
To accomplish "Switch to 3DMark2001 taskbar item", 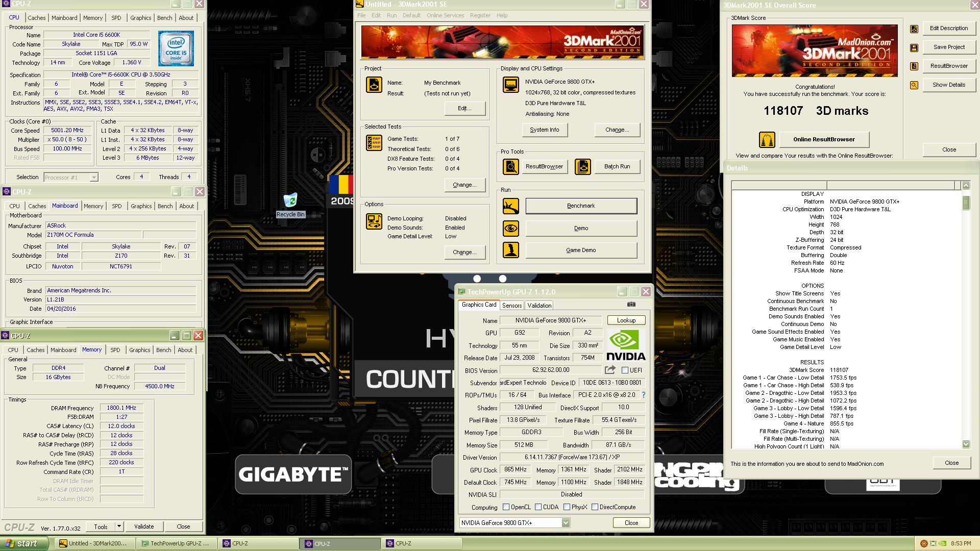I will click(94, 543).
